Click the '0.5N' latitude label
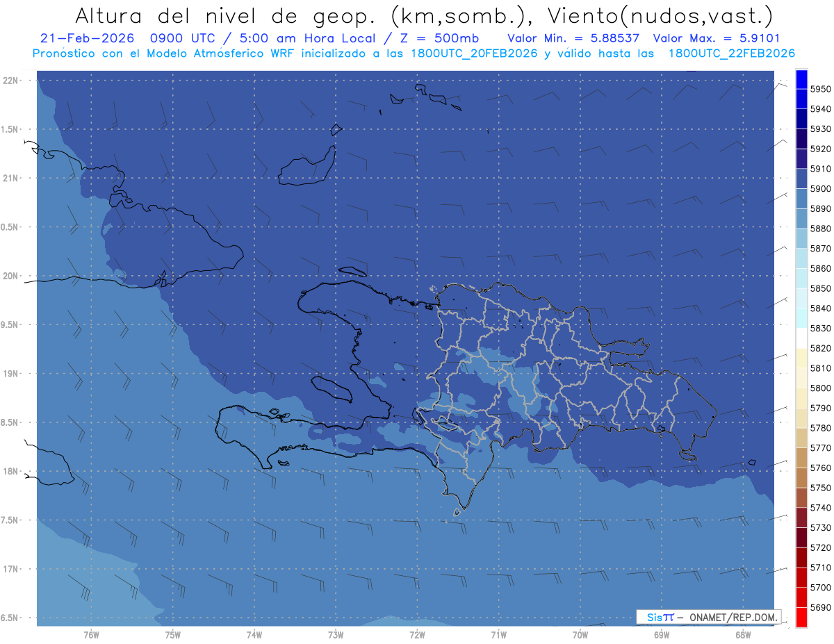The image size is (834, 644). [x=10, y=227]
